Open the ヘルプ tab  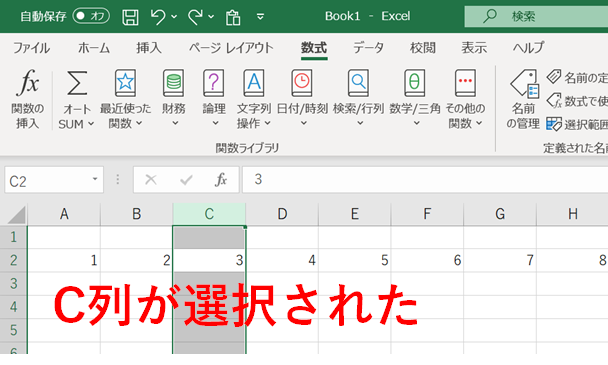coord(529,48)
